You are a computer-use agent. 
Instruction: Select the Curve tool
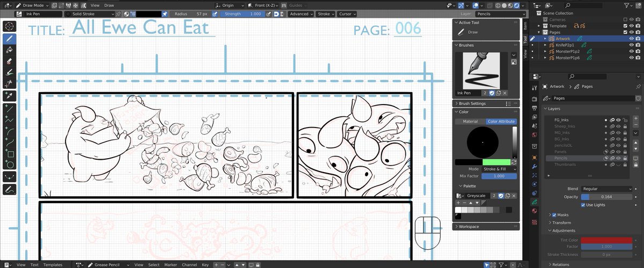pos(10,143)
